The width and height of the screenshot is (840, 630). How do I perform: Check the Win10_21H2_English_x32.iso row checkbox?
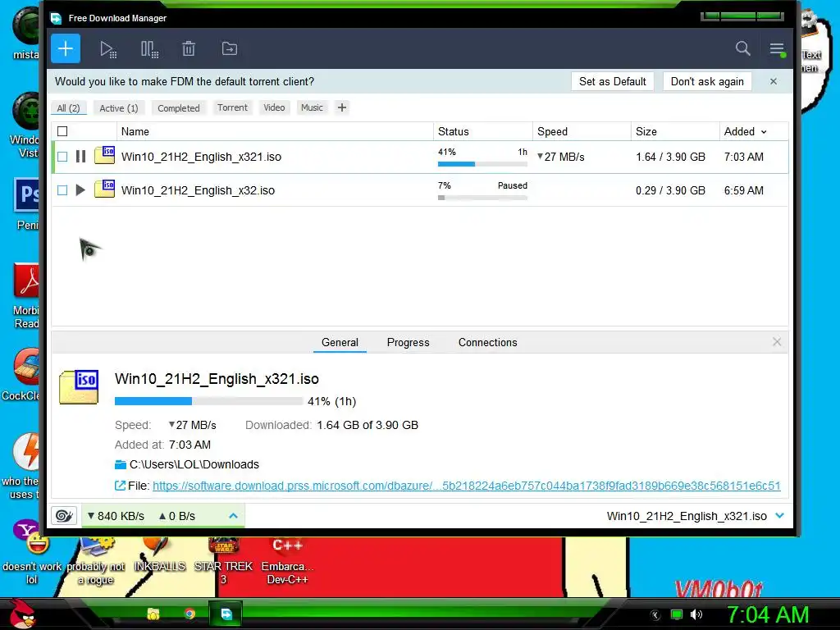(x=62, y=190)
